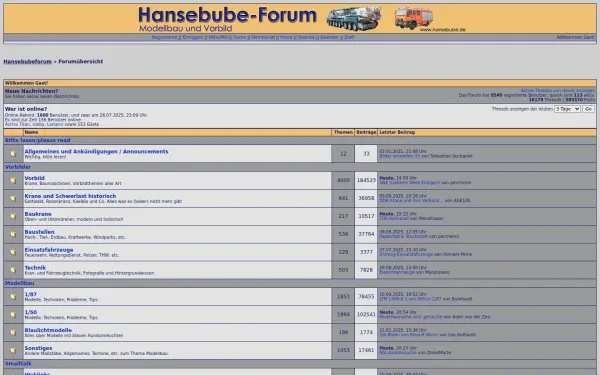600x375 pixels.
Task: Open the Technik forum
Action: (x=35, y=268)
